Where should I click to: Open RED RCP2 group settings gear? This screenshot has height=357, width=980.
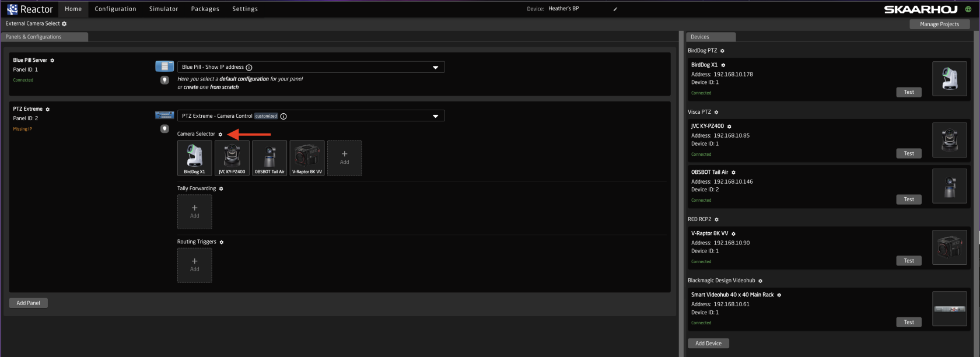click(x=717, y=220)
